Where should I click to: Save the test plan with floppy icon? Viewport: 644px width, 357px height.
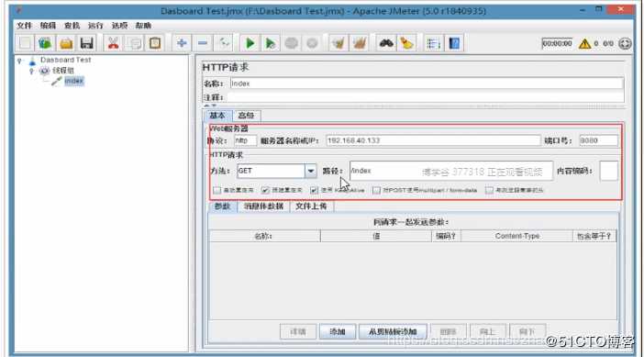pyautogui.click(x=86, y=43)
